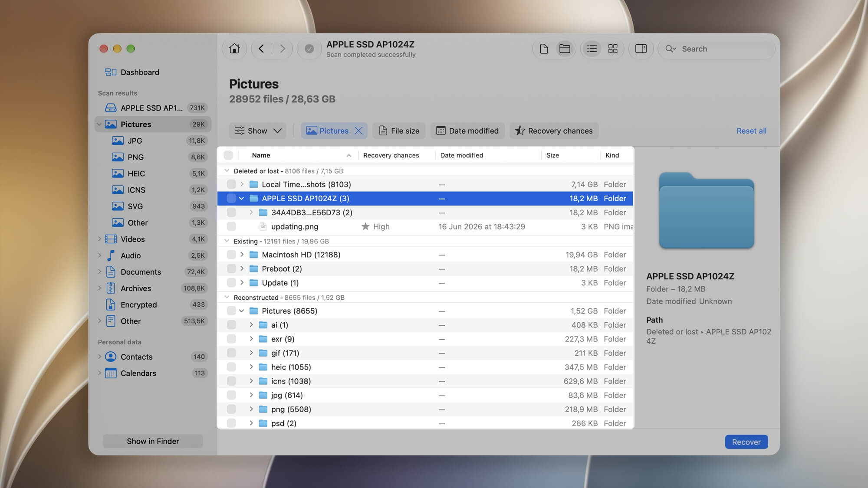Check the Preboot folder checkbox
This screenshot has height=488, width=868.
pyautogui.click(x=231, y=269)
